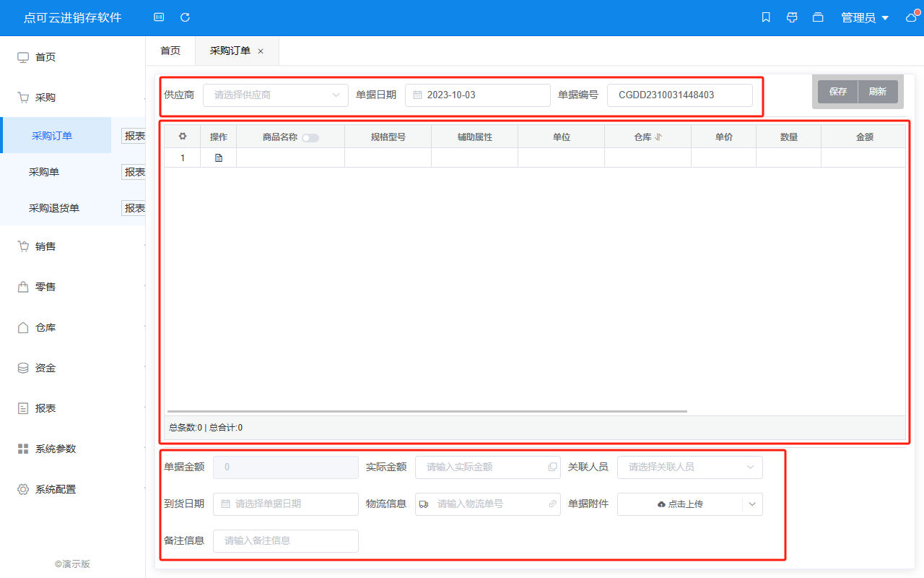This screenshot has width=924, height=578.
Task: Click the table's horizontal scrollbar
Action: coord(426,411)
